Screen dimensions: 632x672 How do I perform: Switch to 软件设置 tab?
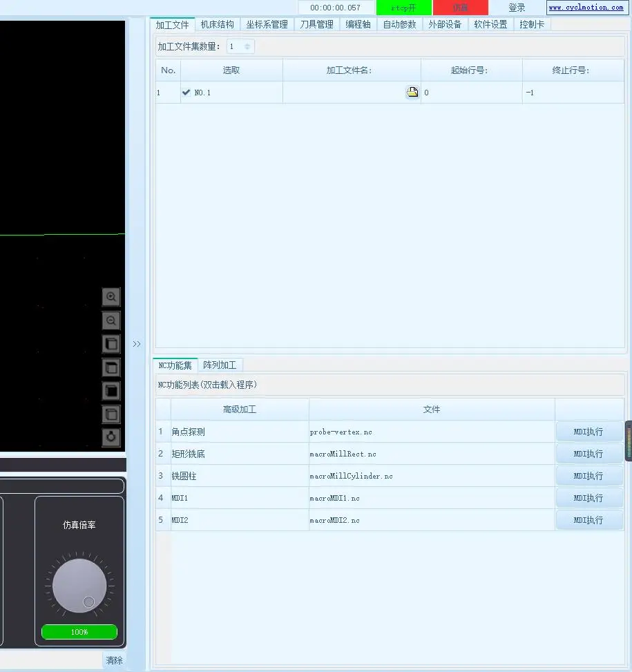point(490,24)
